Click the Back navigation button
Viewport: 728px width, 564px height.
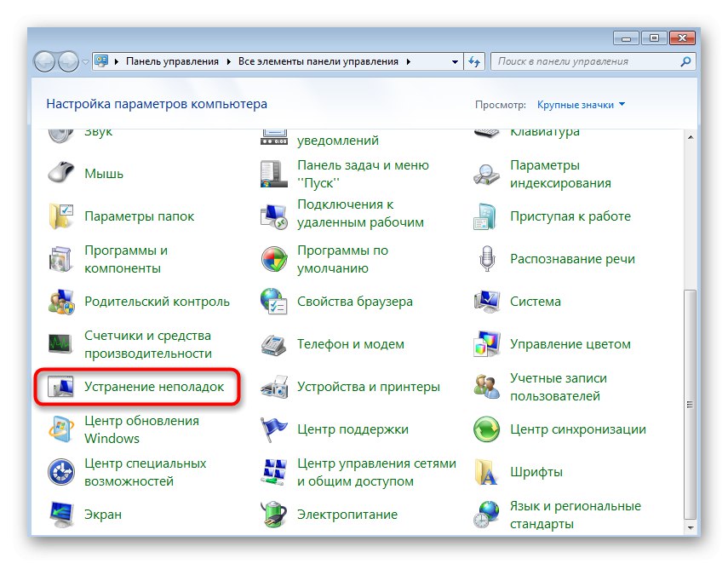[x=45, y=61]
